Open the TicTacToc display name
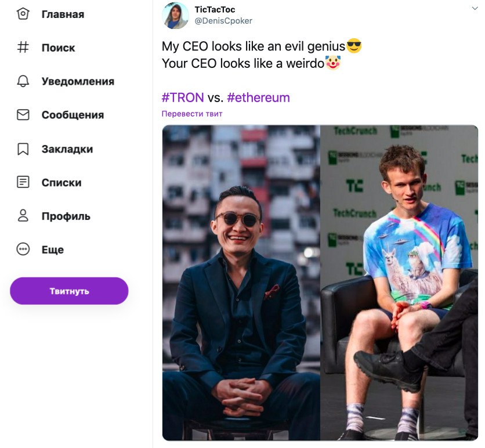The image size is (485, 448). (215, 9)
